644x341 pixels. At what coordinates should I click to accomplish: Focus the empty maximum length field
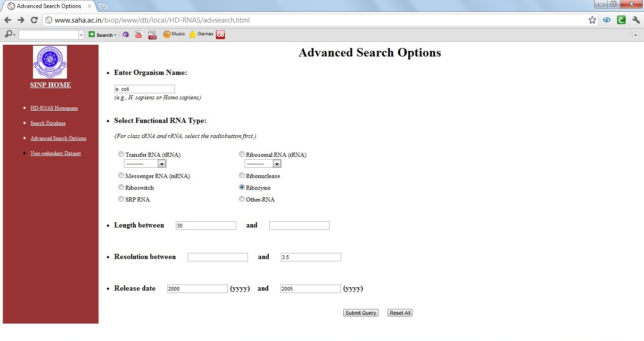(299, 226)
